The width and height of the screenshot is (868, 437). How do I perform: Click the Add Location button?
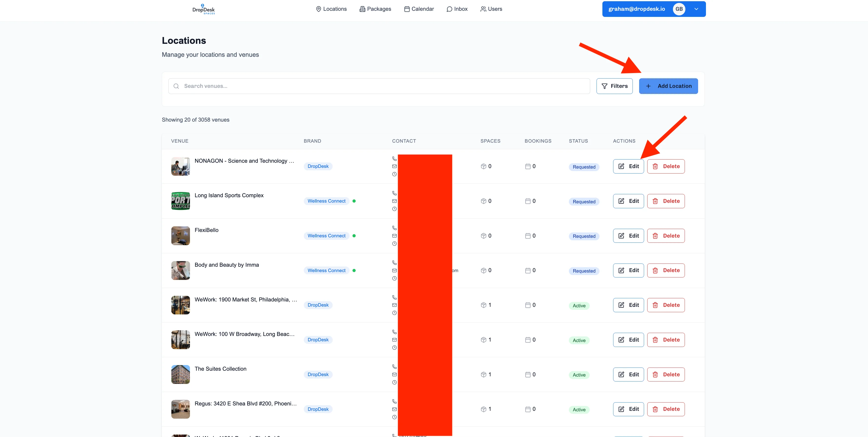coord(668,86)
